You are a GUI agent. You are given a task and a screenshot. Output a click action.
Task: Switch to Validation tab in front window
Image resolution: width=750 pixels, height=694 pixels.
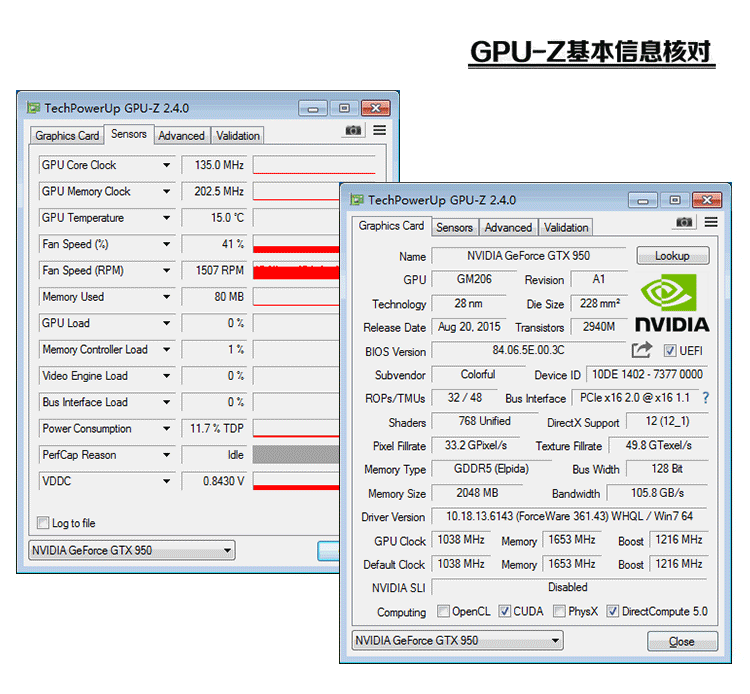(x=566, y=228)
